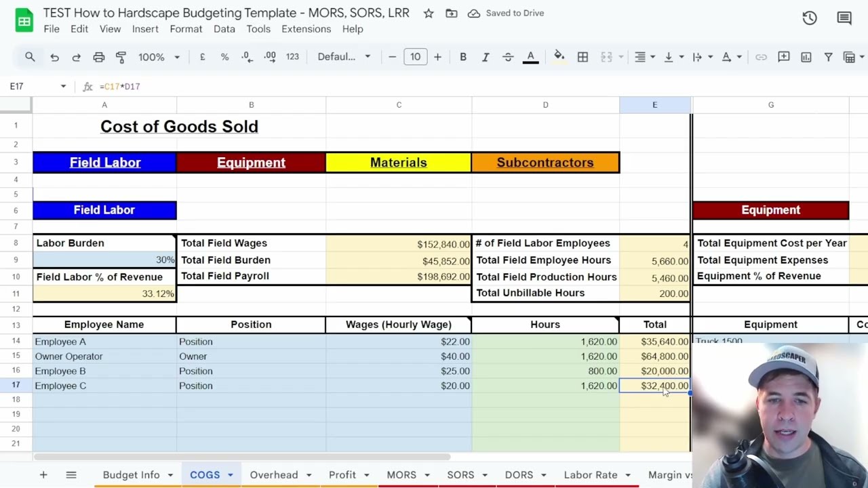Decrease font size with minus button
868x488 pixels.
[392, 57]
